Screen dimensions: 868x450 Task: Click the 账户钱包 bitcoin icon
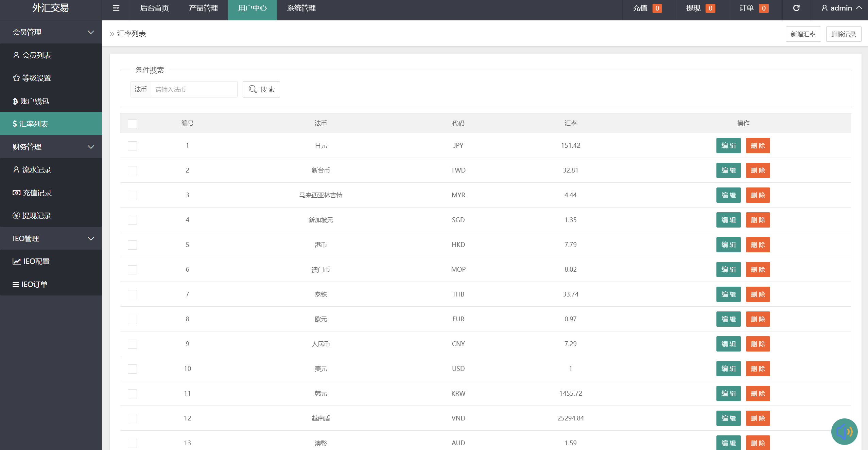click(15, 101)
